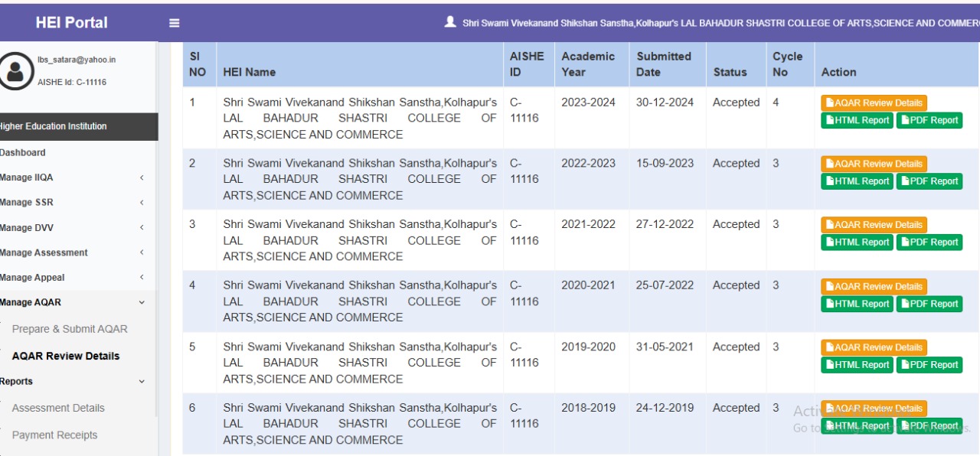Open AQAR Review Details for 2022-2023
Viewport: 980px width, 456px height.
(874, 164)
